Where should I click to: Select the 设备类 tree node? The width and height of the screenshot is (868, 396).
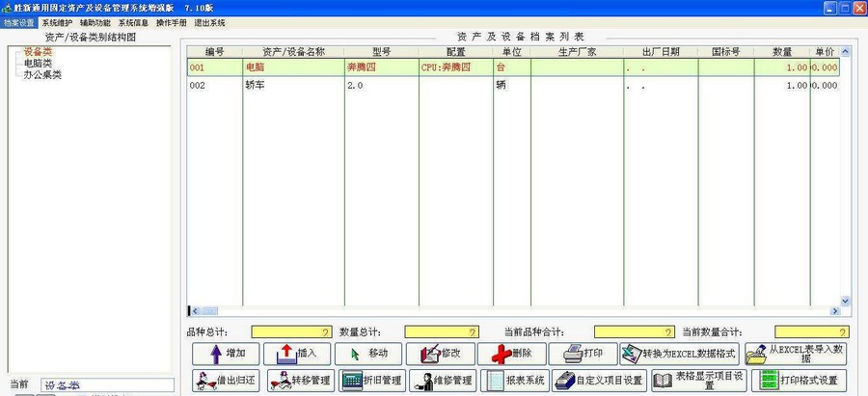point(38,52)
